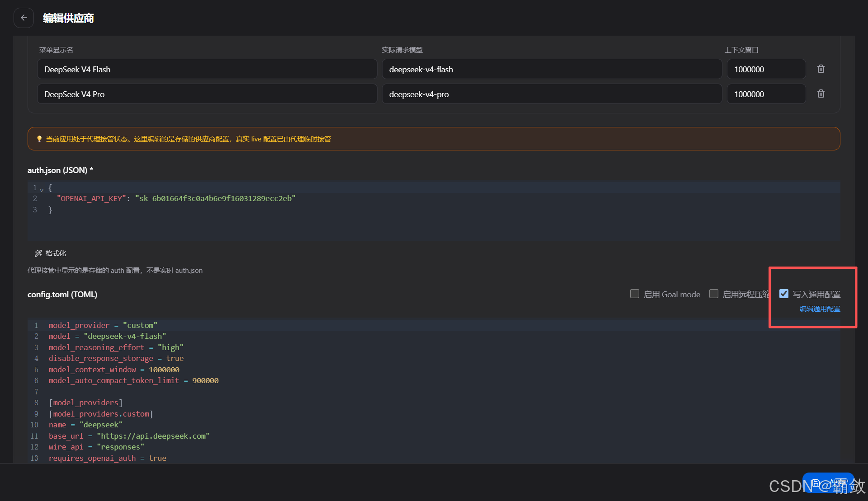Click the hint text below 格式化
The width and height of the screenshot is (868, 501).
pyautogui.click(x=115, y=271)
